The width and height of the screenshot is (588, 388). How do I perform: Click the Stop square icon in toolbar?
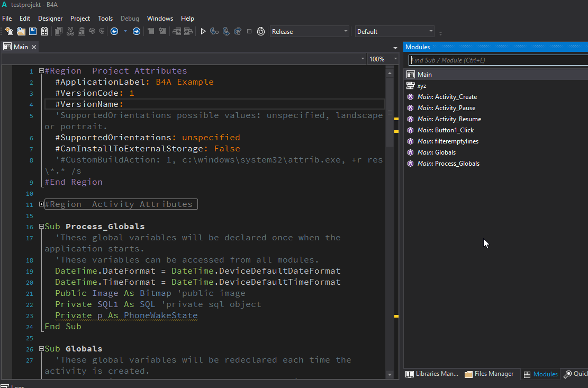pos(249,32)
